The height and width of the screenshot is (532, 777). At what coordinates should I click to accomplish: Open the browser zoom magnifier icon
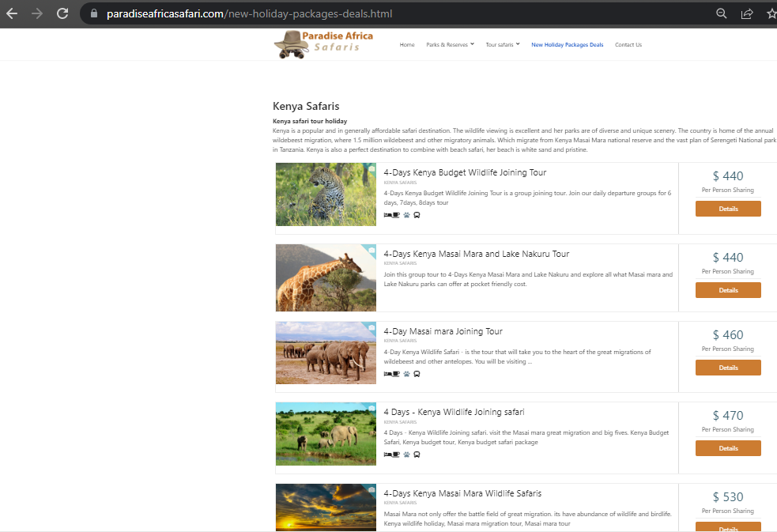click(x=721, y=13)
